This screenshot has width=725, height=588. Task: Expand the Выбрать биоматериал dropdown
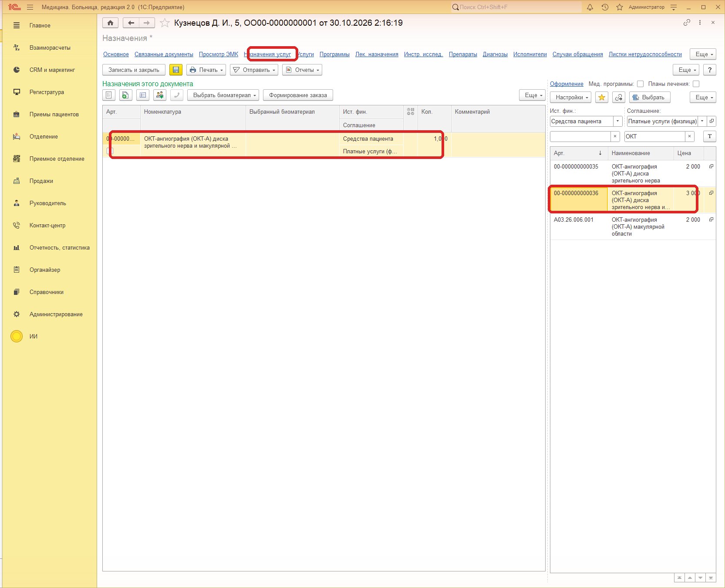[223, 95]
